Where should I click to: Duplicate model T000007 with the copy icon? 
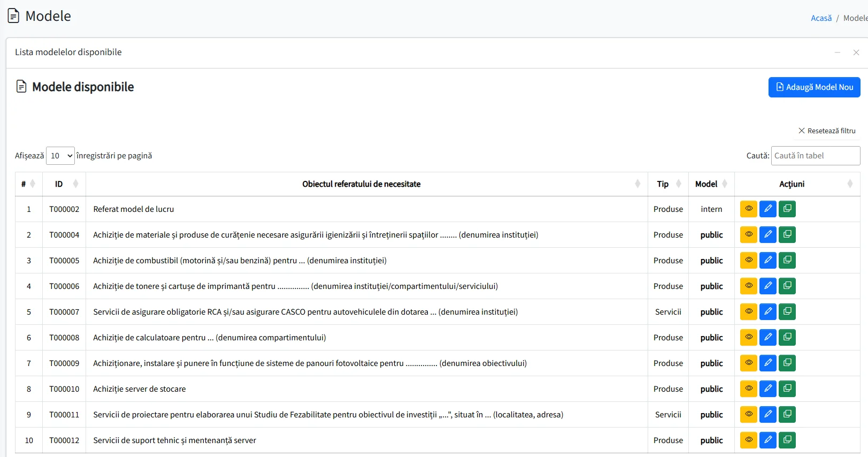[x=787, y=311]
